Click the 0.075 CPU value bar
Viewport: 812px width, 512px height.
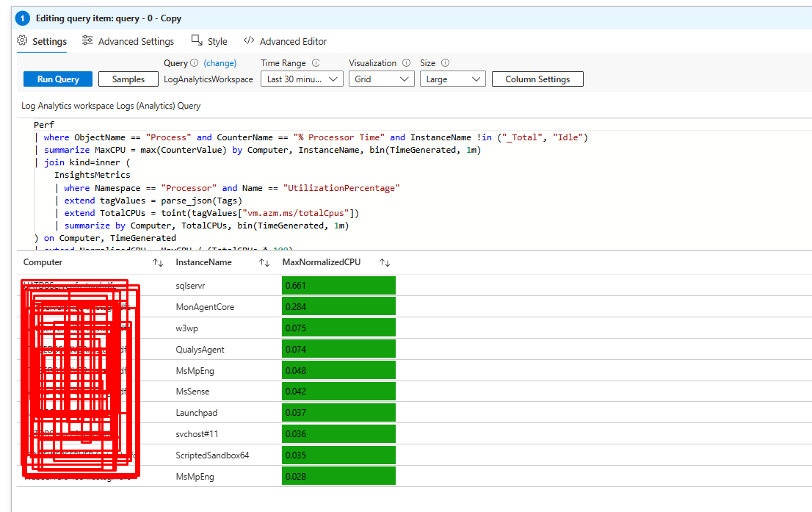(x=338, y=328)
